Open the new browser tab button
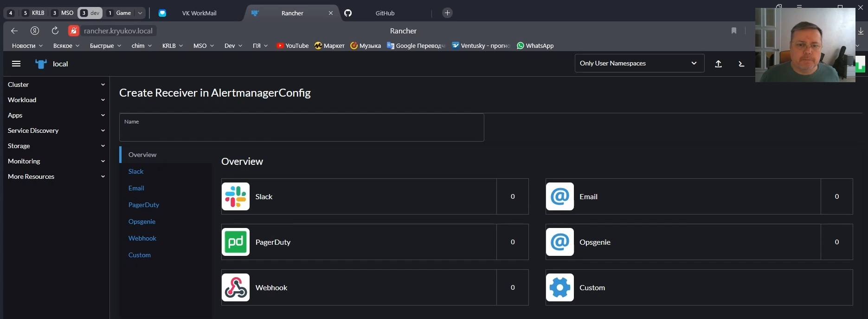The image size is (868, 319). tap(447, 13)
